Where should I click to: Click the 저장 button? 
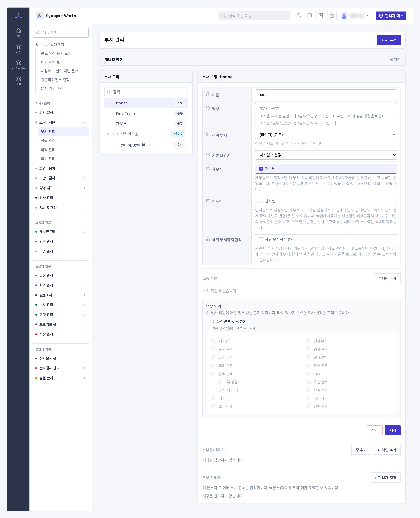[x=393, y=430]
